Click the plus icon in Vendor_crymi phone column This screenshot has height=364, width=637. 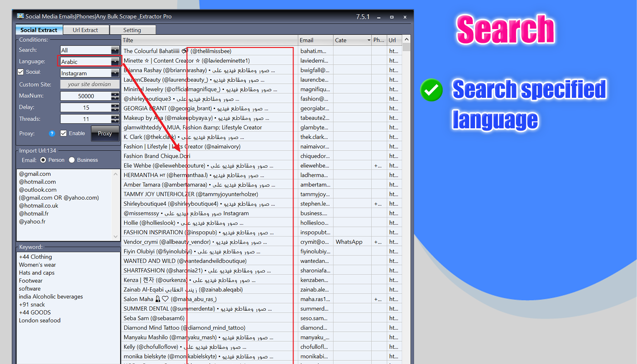[x=376, y=242]
